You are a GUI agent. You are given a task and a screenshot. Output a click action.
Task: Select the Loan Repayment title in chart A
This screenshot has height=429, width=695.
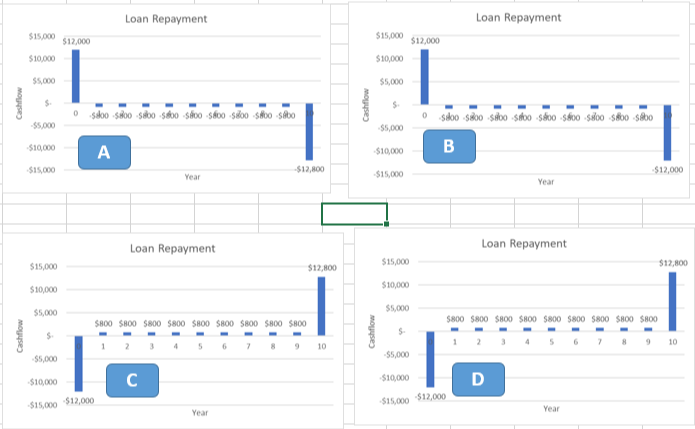(x=166, y=19)
